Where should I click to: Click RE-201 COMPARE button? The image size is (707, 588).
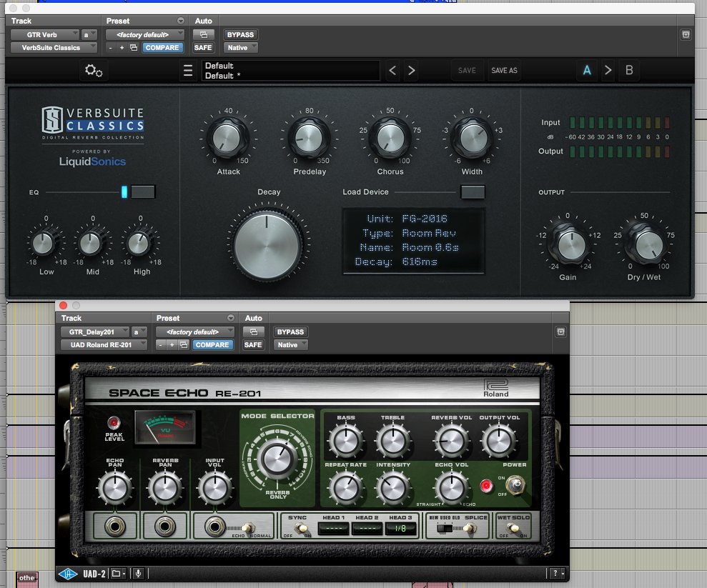click(212, 344)
